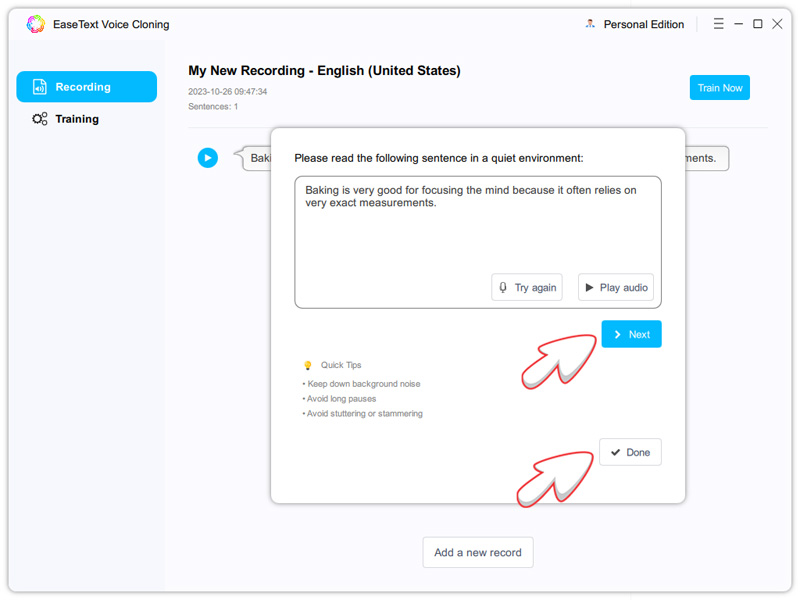800x600 pixels.
Task: Switch to the Training section
Action: tap(65, 119)
